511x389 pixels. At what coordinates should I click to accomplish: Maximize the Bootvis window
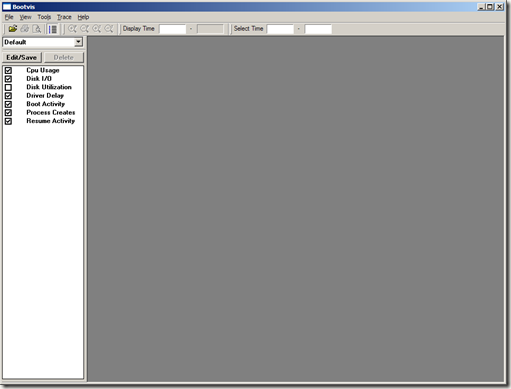click(x=490, y=7)
